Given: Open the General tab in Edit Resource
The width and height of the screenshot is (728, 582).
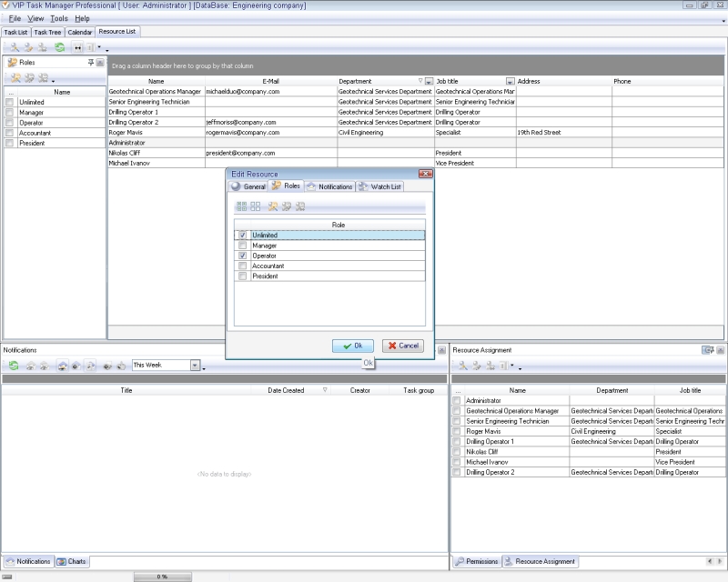Looking at the screenshot, I should [x=248, y=186].
